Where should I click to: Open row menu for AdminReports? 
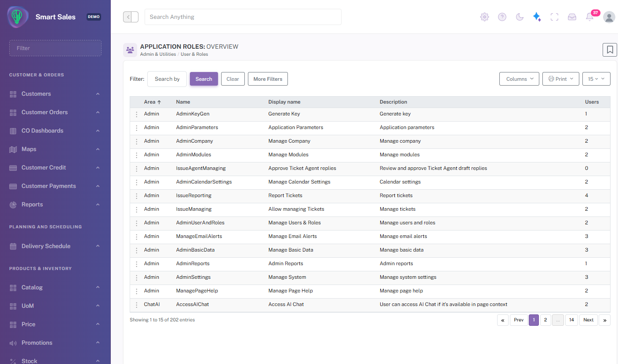point(137,264)
